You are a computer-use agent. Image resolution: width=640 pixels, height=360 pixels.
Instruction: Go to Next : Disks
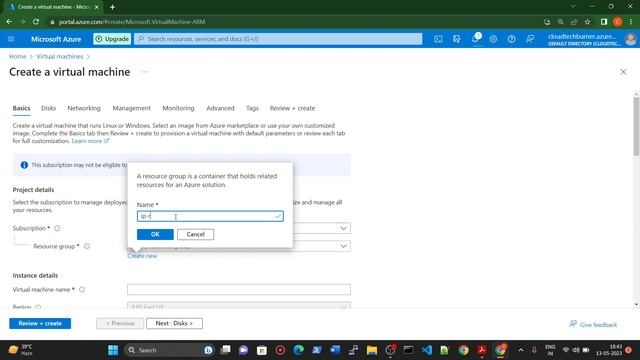pyautogui.click(x=174, y=323)
